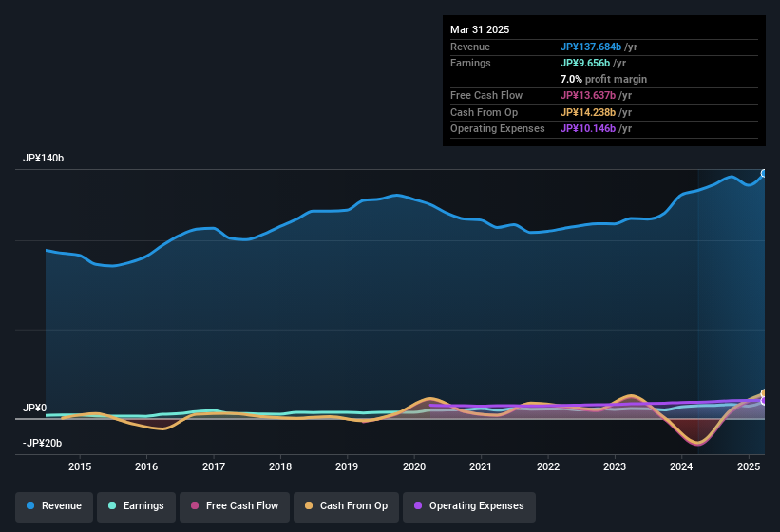This screenshot has height=532, width=780.
Task: Click the JP¥140b y-axis label
Action: tap(44, 158)
